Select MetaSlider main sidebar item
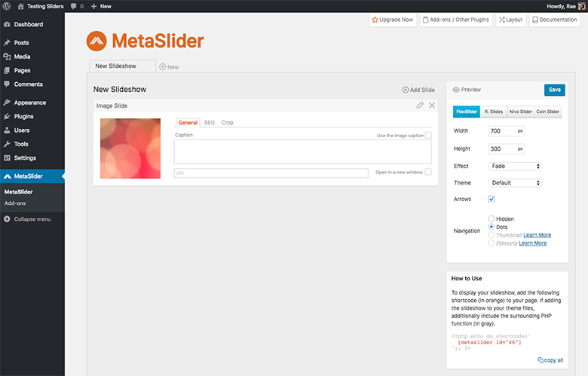Screen dimensions: 588x376 (32, 176)
